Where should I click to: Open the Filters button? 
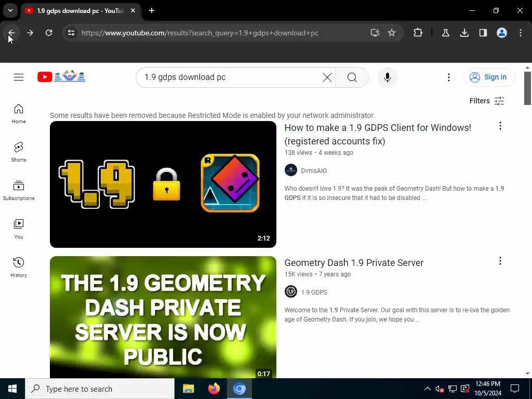click(x=487, y=101)
